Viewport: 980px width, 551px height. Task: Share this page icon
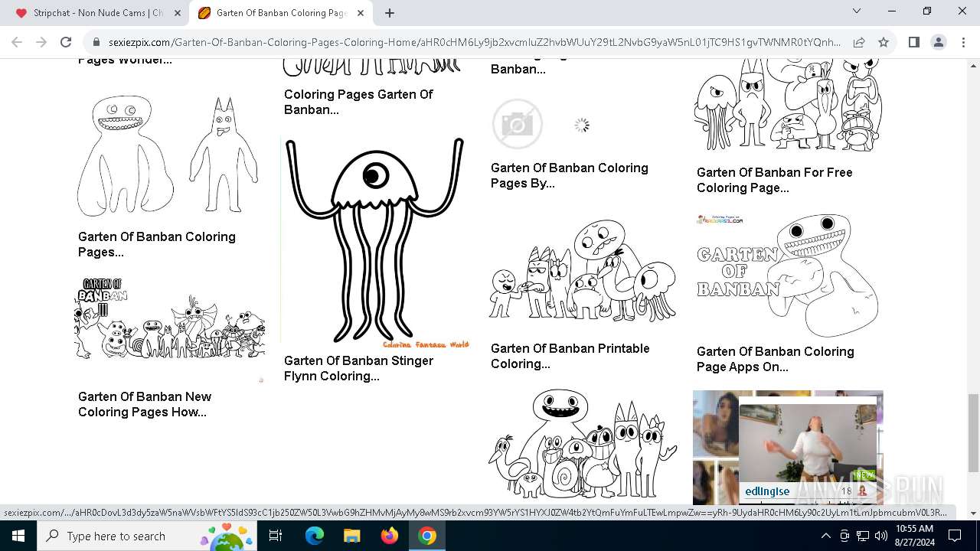point(859,43)
